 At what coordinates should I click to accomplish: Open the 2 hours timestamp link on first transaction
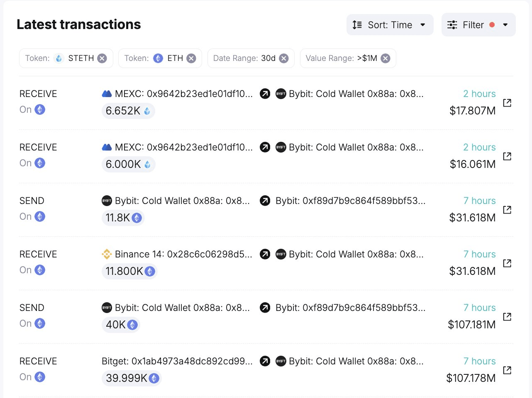(479, 94)
